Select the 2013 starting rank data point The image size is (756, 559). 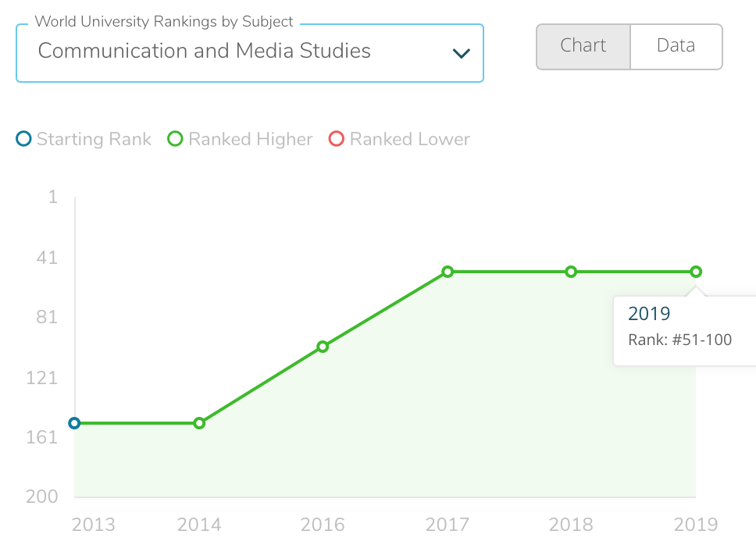(74, 423)
